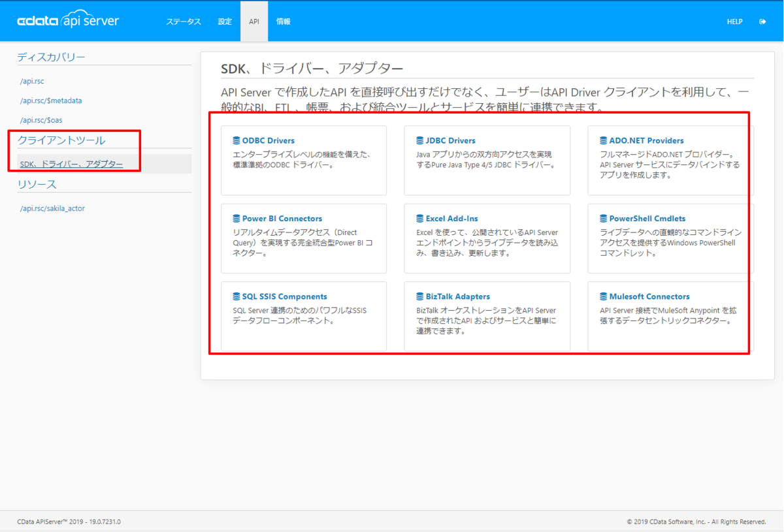The width and height of the screenshot is (784, 532).
Task: Click the database icon beside Power BI Connectors
Action: click(237, 219)
